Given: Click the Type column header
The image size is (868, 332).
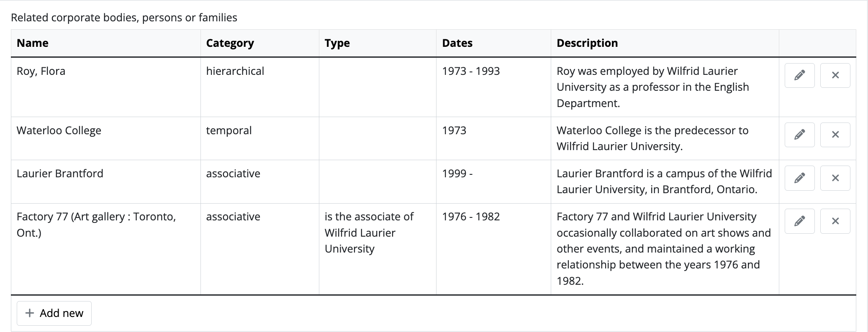Looking at the screenshot, I should coord(337,43).
